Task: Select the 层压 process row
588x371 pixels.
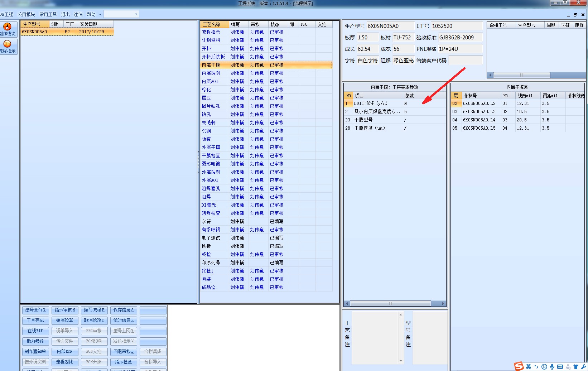Action: [x=266, y=98]
